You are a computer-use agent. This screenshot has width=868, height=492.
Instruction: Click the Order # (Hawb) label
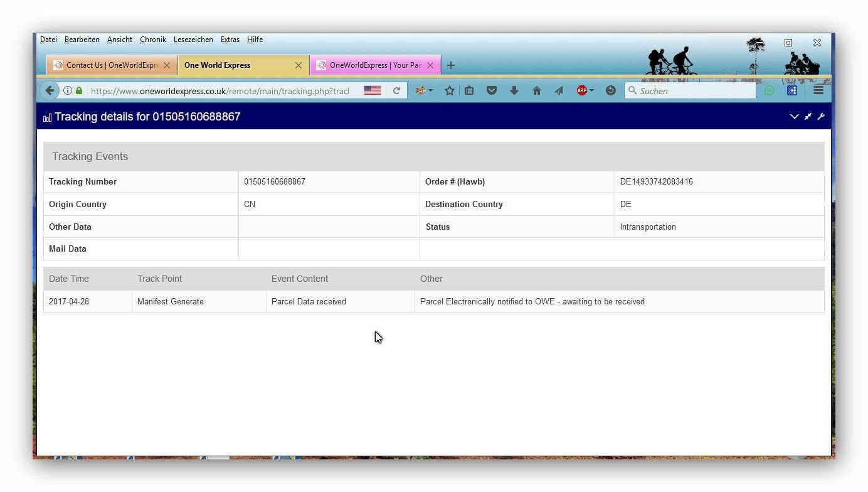455,182
